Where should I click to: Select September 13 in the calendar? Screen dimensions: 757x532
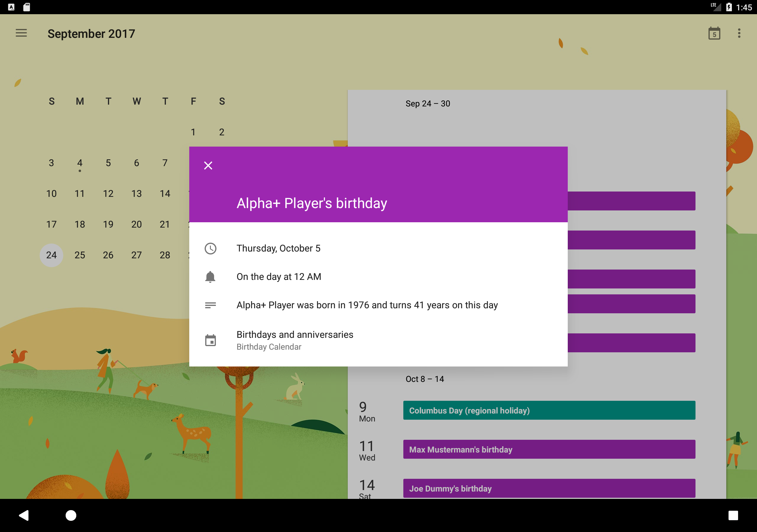[x=137, y=194]
